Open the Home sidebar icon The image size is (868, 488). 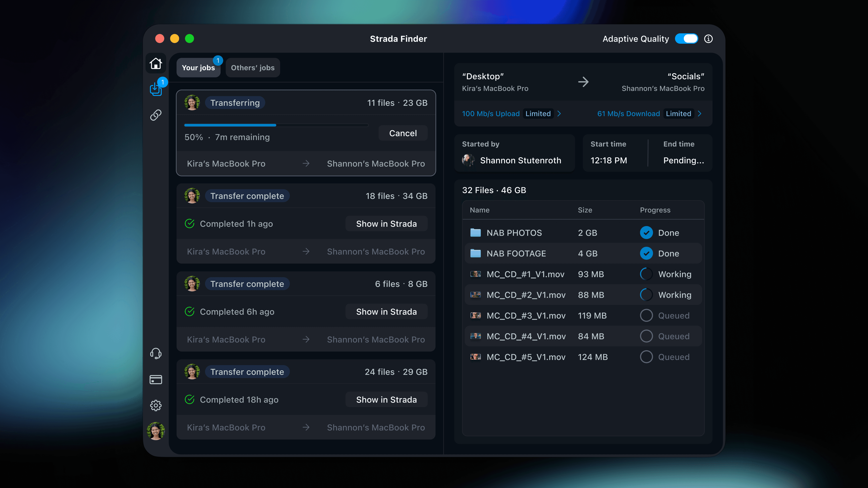tap(156, 63)
